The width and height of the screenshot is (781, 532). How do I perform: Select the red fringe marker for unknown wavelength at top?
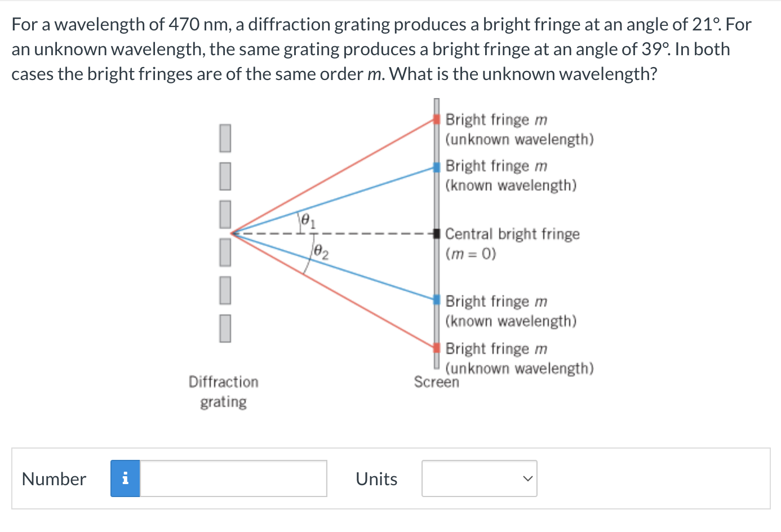pyautogui.click(x=436, y=119)
